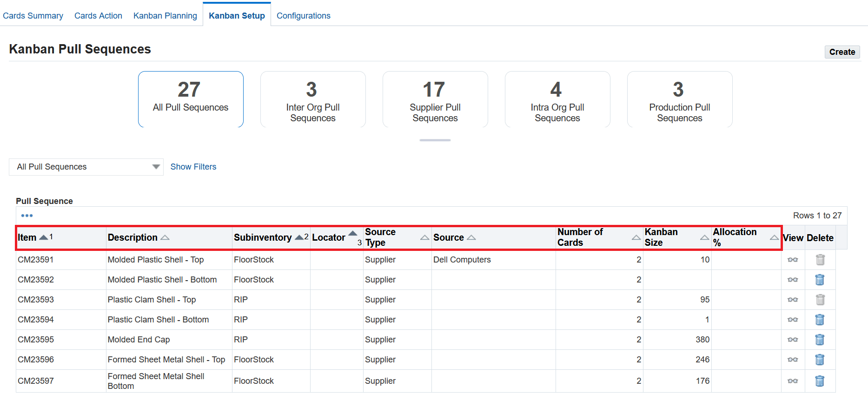Sort by Allocation % column arrow
Image resolution: width=868 pixels, height=407 pixels.
click(774, 237)
